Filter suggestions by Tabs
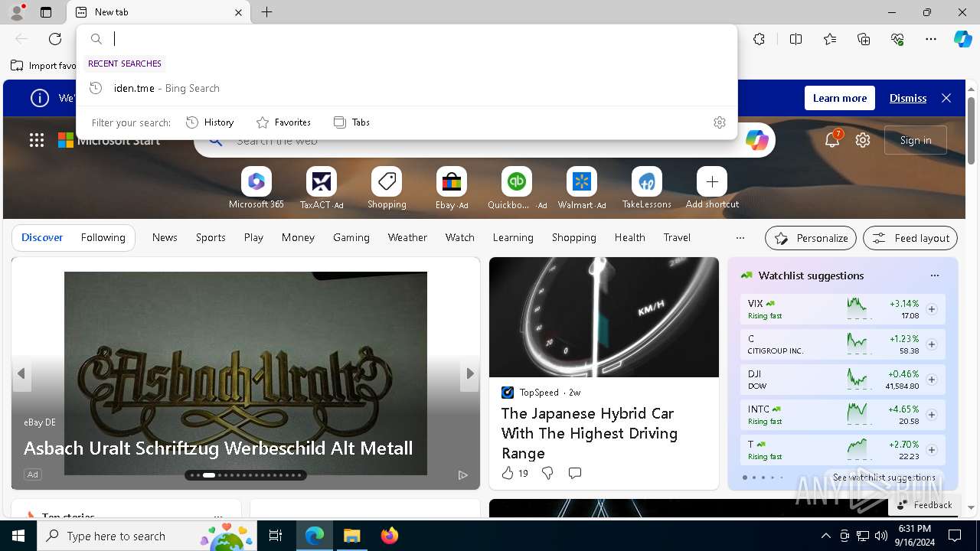 [351, 122]
